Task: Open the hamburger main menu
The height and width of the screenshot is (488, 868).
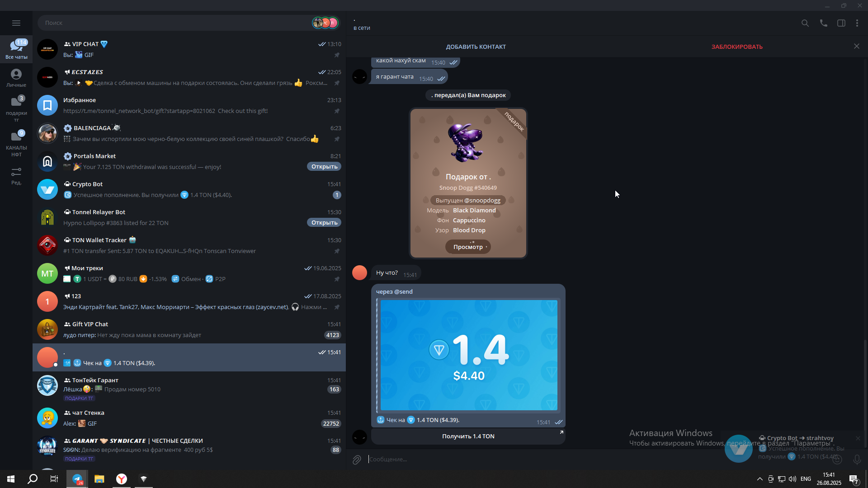Action: pos(16,23)
